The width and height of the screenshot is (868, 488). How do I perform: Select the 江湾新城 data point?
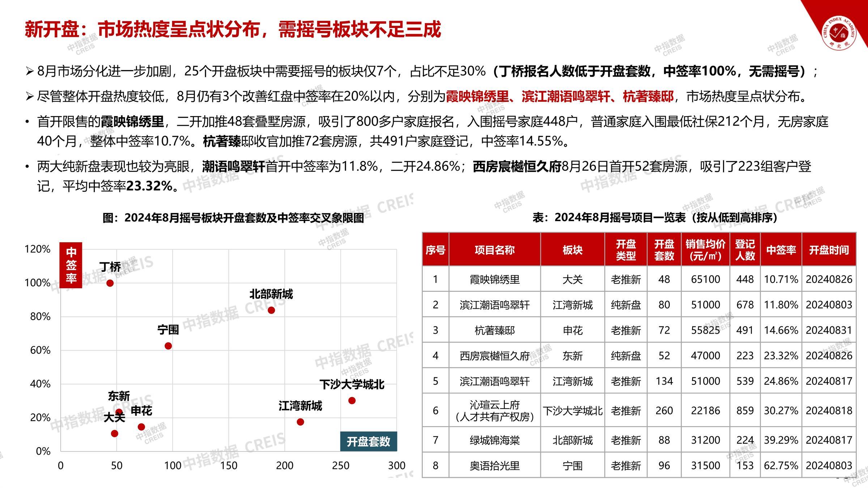click(x=300, y=422)
